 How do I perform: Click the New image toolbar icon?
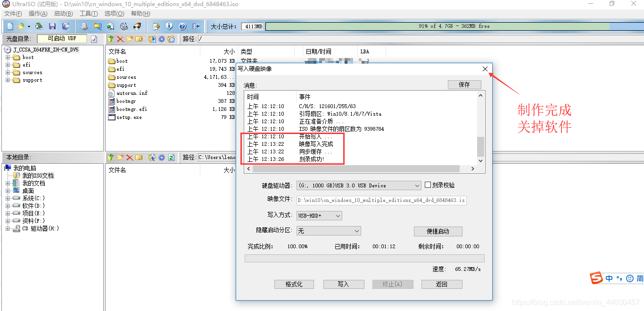[x=10, y=26]
